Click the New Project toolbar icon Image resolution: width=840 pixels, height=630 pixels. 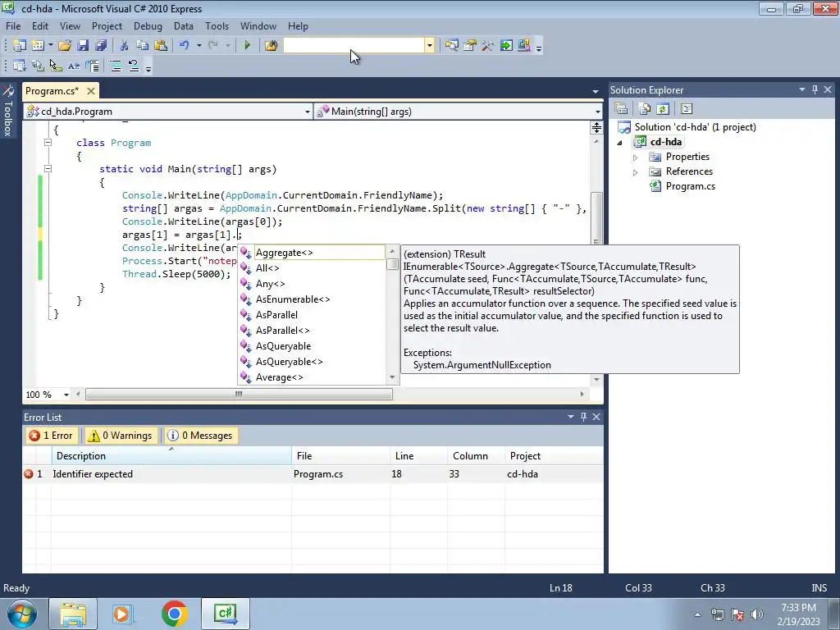point(20,46)
